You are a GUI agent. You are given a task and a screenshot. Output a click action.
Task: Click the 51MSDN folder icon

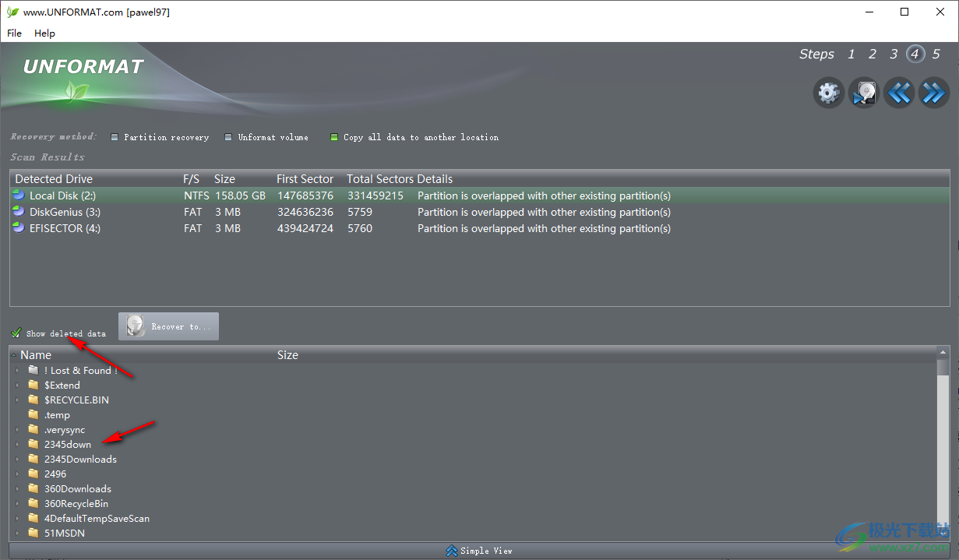pos(33,533)
